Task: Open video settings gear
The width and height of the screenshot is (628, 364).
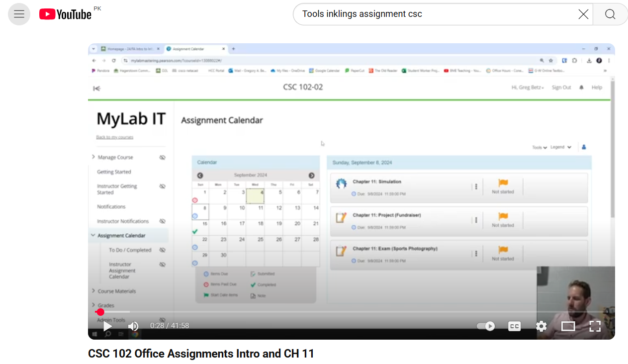Action: 541,326
